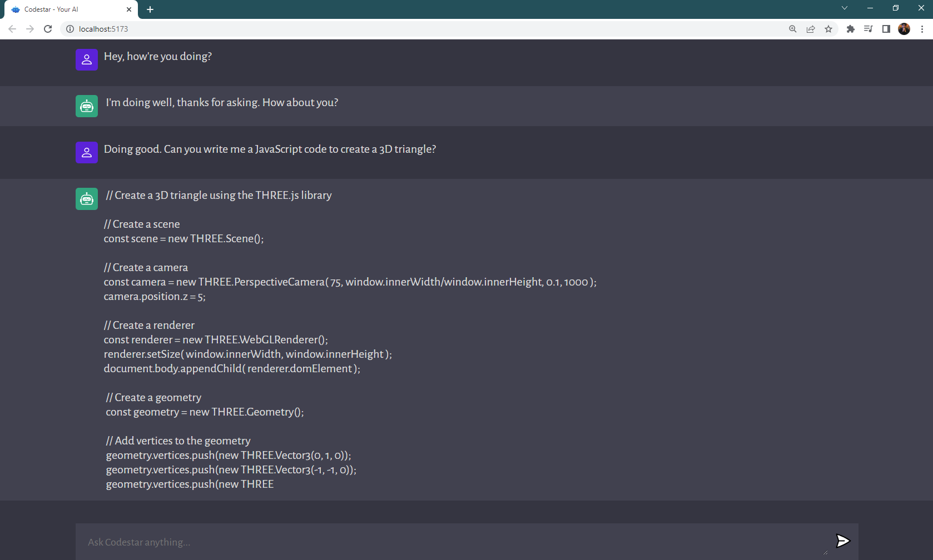Restore down the Chrome window
This screenshot has height=560, width=933.
(x=895, y=8)
